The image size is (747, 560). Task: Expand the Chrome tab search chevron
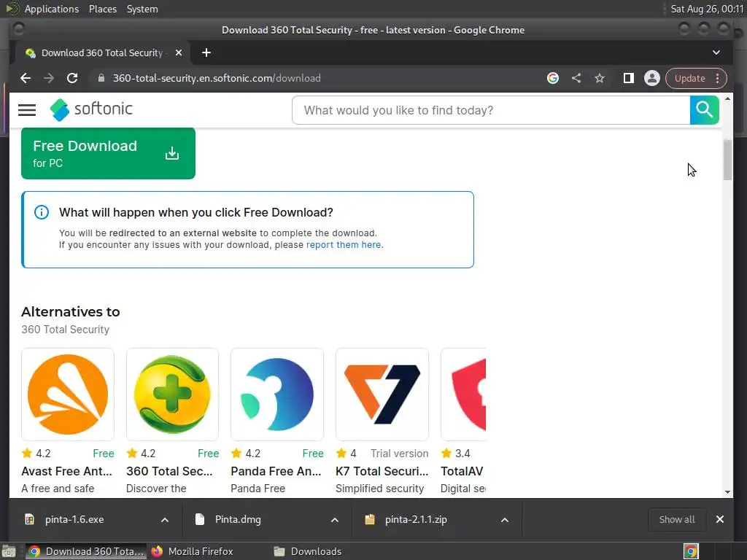coord(716,52)
